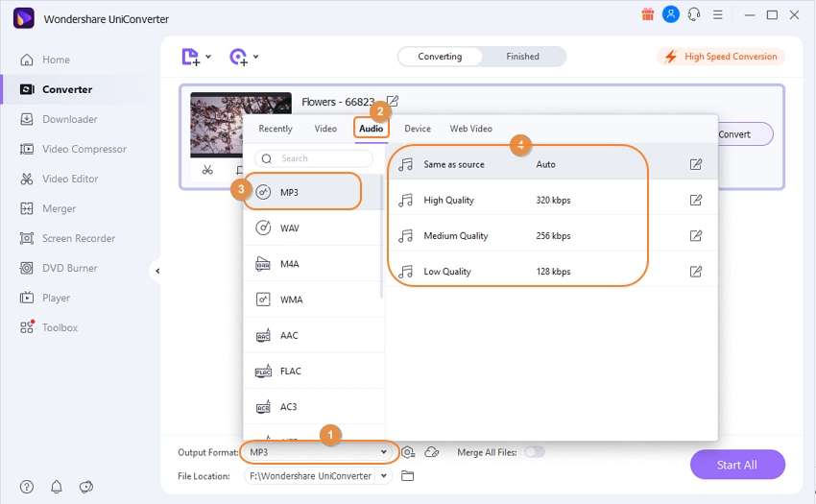Open the Downloader section
Screen dimensions: 816x504
point(59,119)
